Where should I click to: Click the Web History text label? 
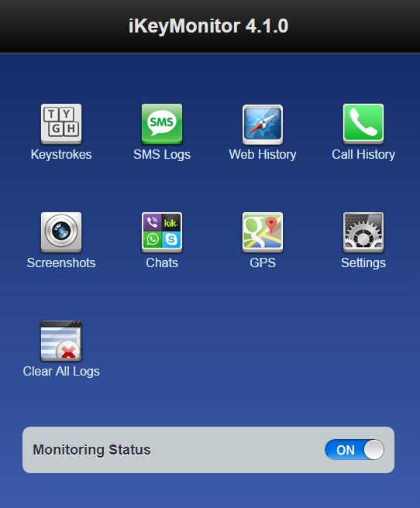[x=263, y=155]
